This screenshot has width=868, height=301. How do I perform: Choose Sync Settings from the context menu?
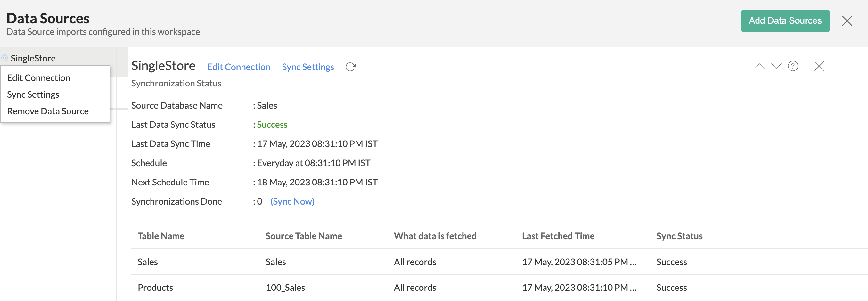pyautogui.click(x=33, y=94)
